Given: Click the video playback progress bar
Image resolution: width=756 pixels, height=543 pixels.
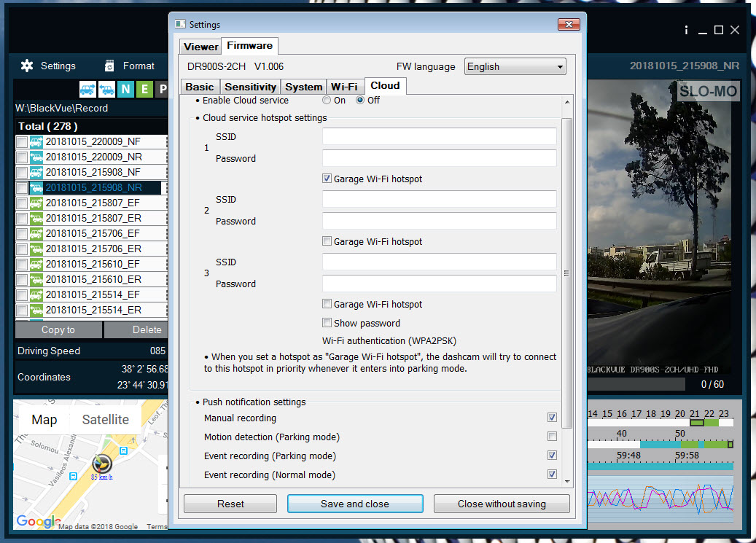Looking at the screenshot, I should point(636,384).
